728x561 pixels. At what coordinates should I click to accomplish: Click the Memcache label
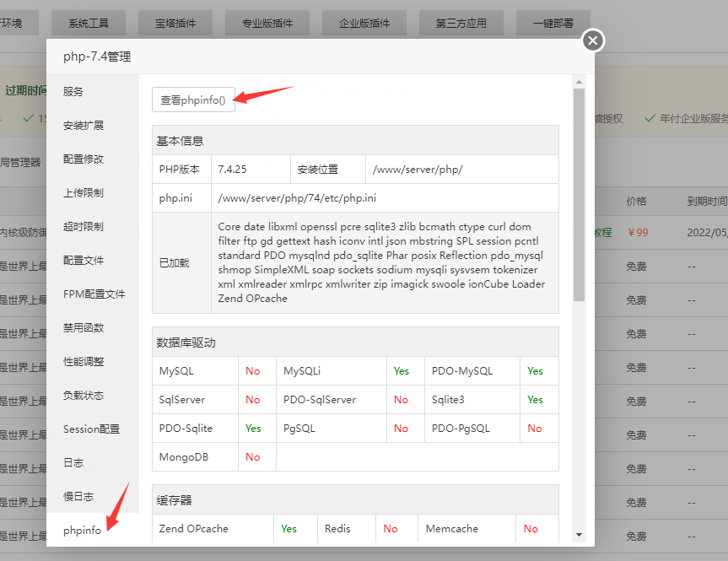[x=452, y=528]
